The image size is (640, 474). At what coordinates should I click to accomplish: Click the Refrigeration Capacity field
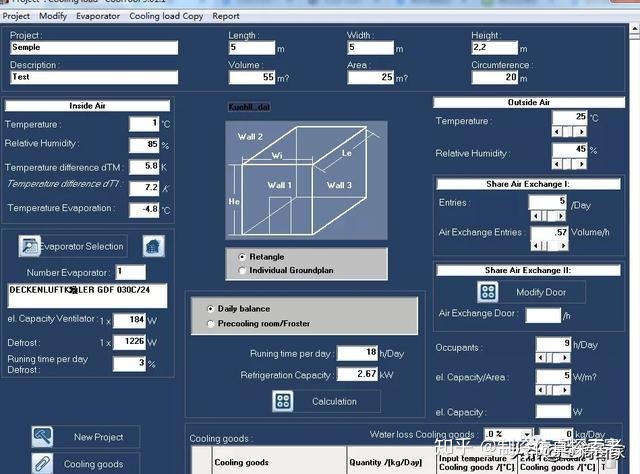358,374
